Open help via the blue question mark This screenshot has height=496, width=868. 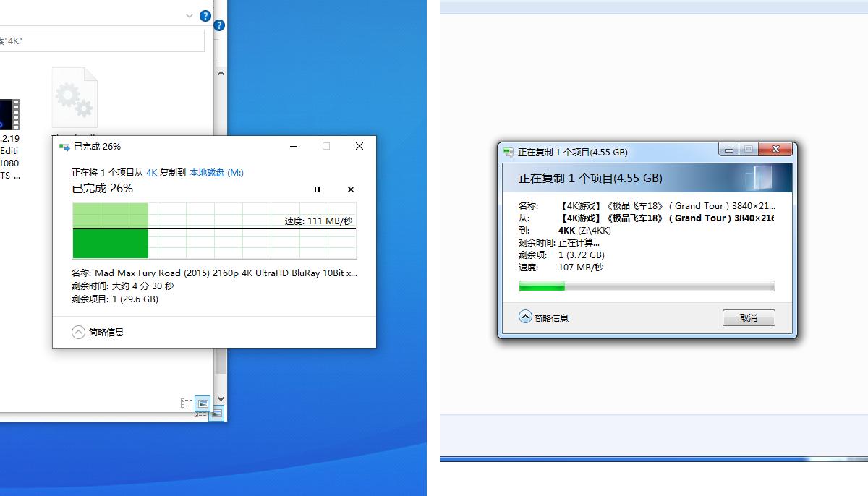[205, 15]
